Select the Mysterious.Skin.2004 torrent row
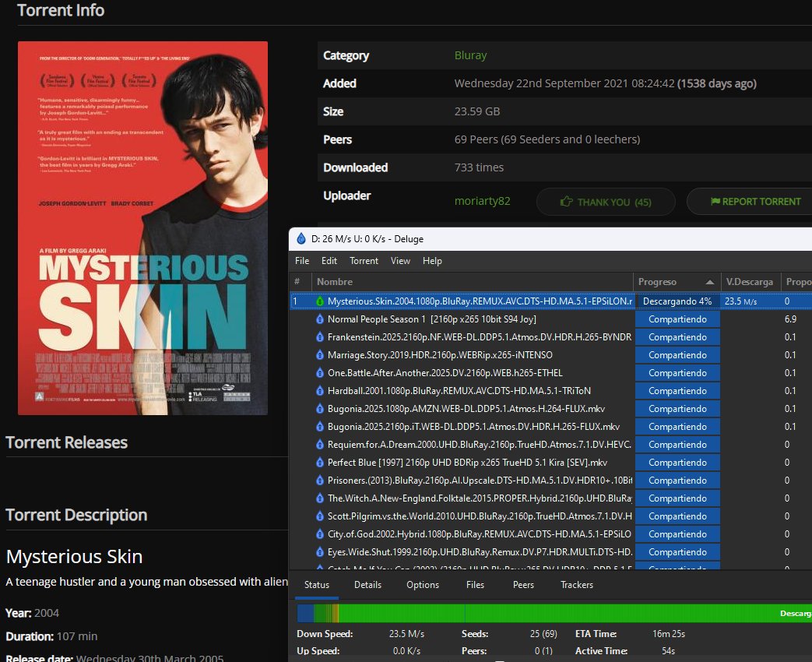 click(x=550, y=301)
